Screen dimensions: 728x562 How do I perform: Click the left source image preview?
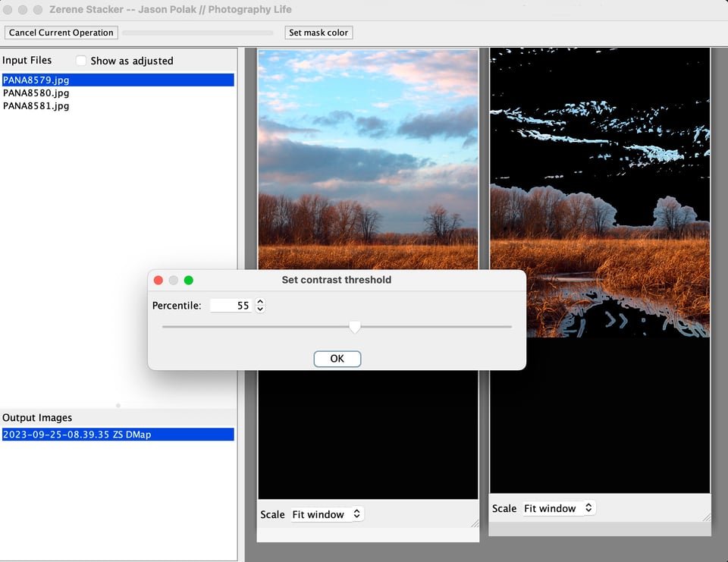coord(369,159)
